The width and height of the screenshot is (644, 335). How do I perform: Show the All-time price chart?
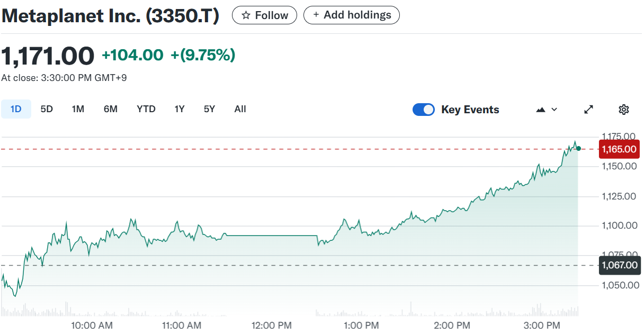(x=240, y=108)
